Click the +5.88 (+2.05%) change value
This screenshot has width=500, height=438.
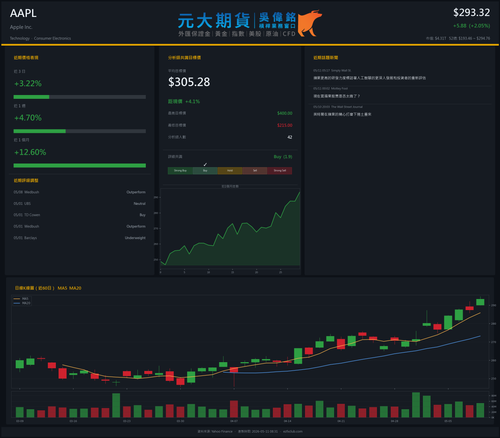[x=471, y=26]
